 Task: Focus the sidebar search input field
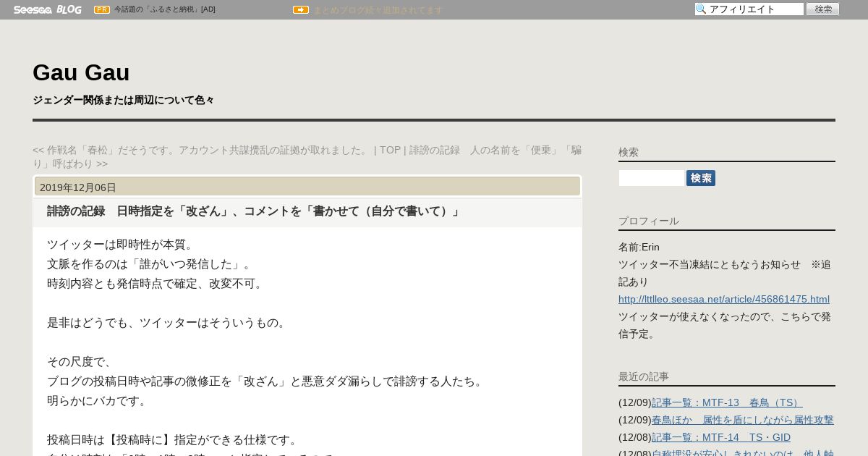(652, 178)
